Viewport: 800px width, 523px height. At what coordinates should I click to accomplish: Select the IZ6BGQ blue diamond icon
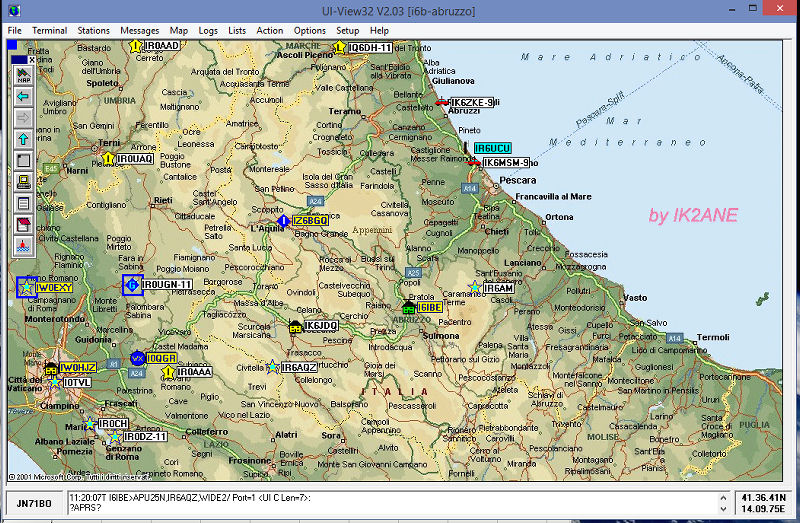283,220
